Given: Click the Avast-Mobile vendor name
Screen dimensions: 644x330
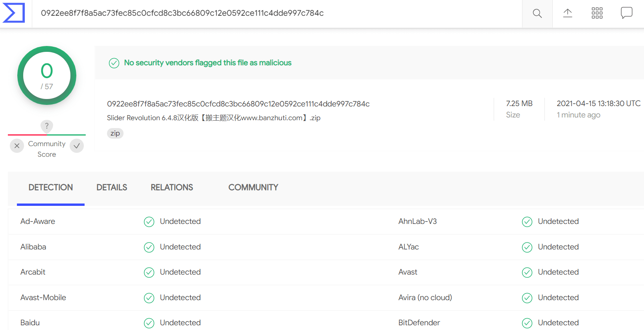Looking at the screenshot, I should (43, 297).
